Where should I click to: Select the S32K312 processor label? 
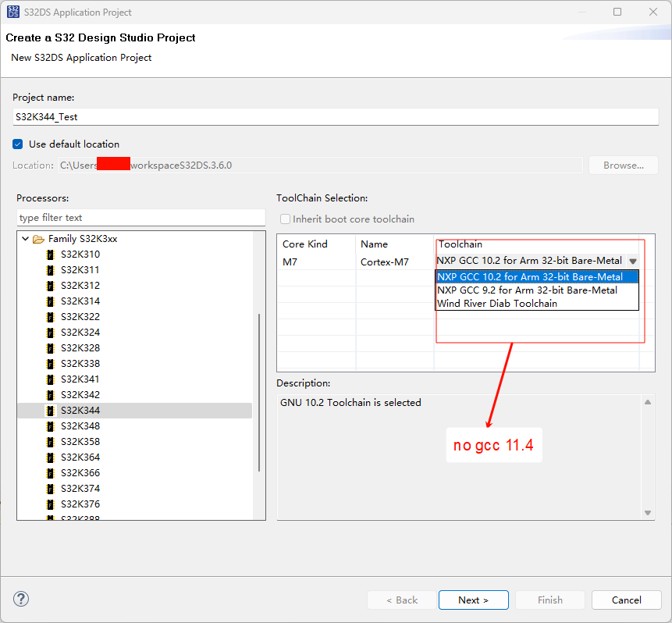tap(80, 286)
